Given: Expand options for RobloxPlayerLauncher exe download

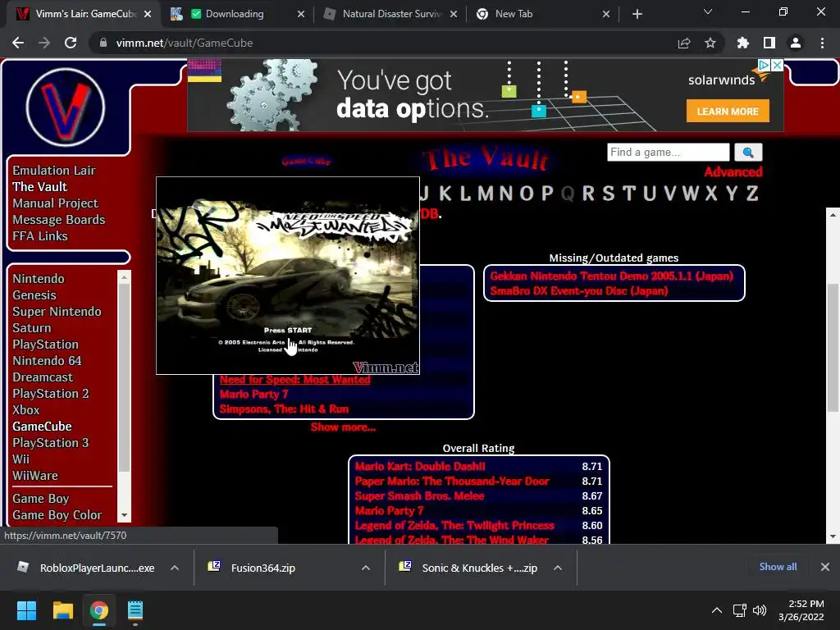Looking at the screenshot, I should (175, 568).
